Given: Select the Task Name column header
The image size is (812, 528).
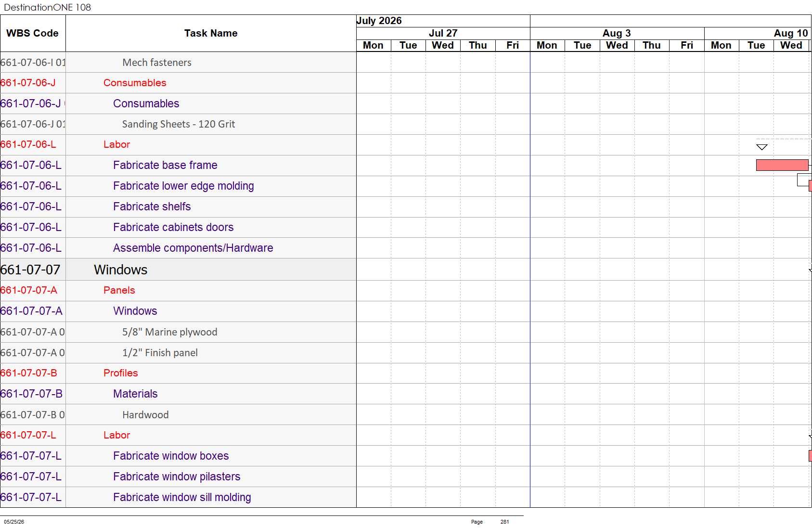Looking at the screenshot, I should [x=211, y=33].
